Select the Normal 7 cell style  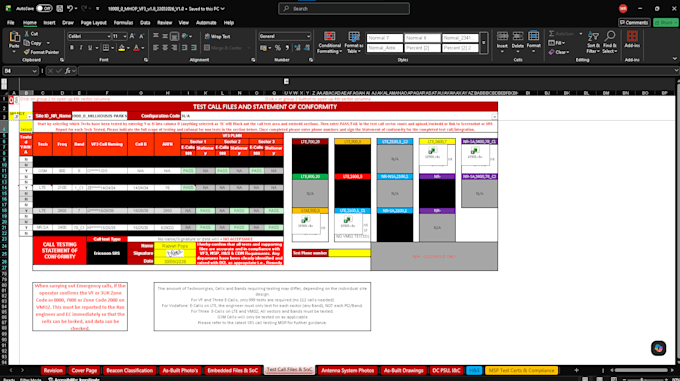pos(385,38)
